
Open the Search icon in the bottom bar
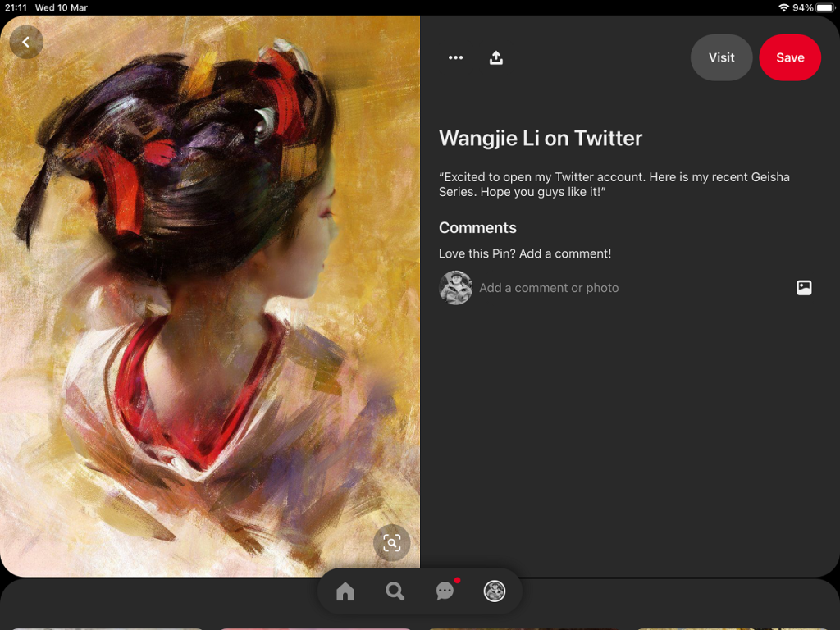[x=395, y=591]
